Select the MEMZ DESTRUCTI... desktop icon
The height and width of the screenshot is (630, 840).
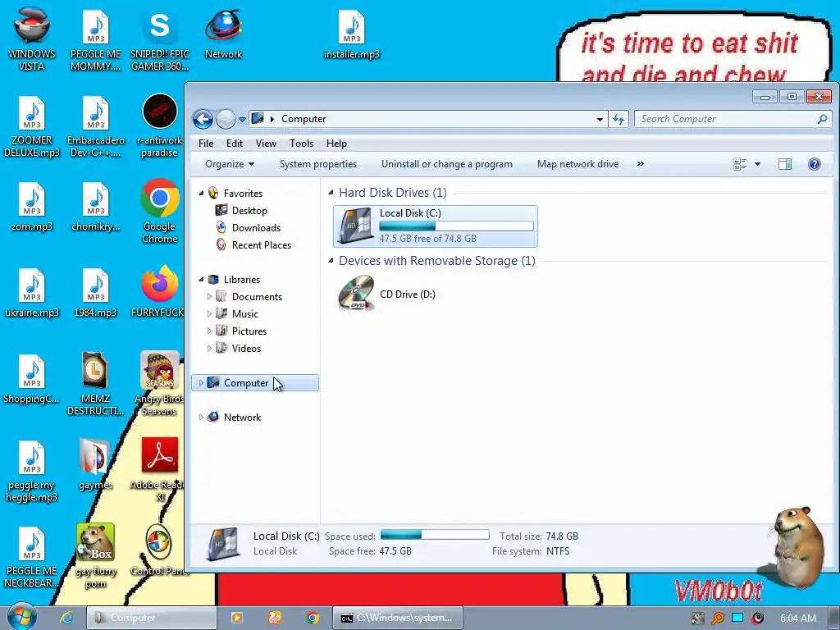coord(95,384)
